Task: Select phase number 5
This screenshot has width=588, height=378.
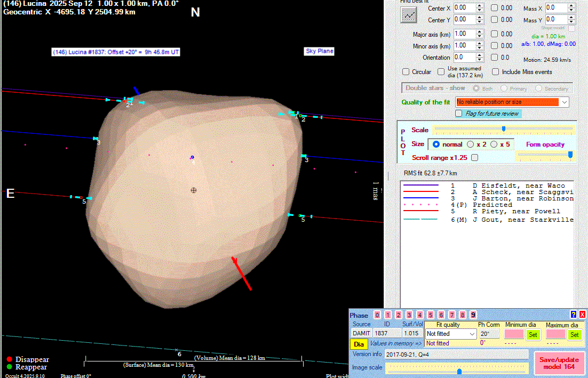Action: (431, 315)
